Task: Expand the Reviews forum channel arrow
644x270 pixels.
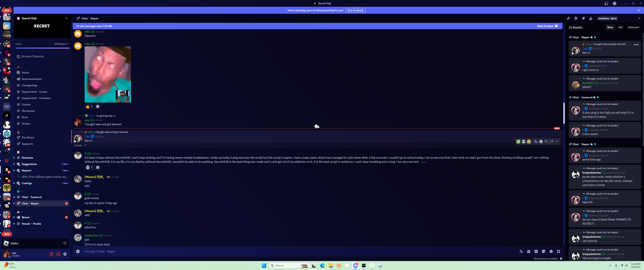Action: pyautogui.click(x=14, y=157)
